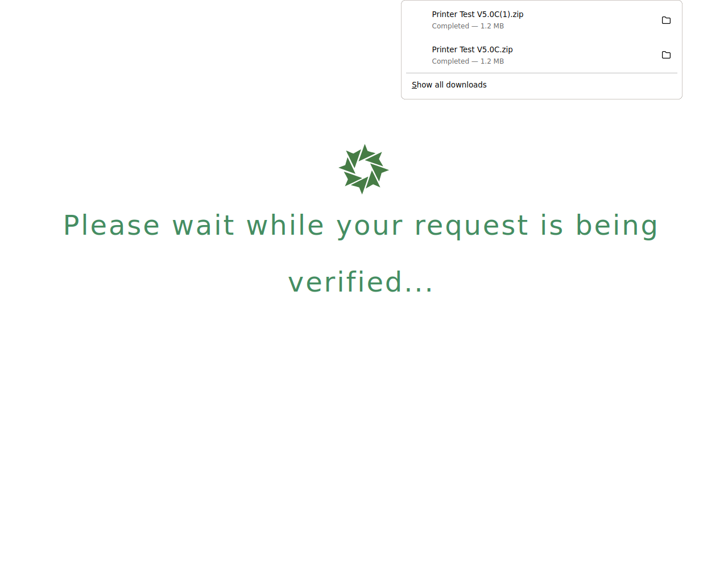
Task: Click the word "while" in the heading
Action: (x=285, y=225)
